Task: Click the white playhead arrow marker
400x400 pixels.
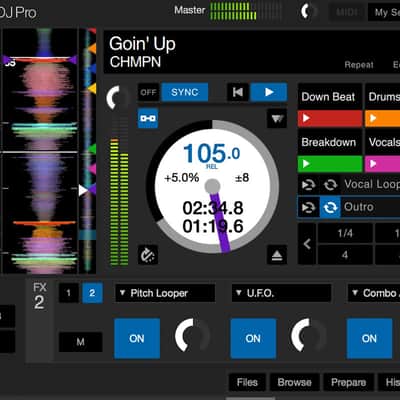Action: click(83, 191)
